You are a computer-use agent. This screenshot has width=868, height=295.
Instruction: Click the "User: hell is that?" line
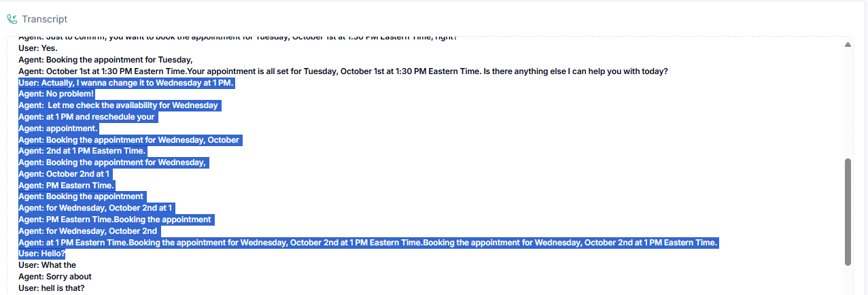(x=51, y=288)
